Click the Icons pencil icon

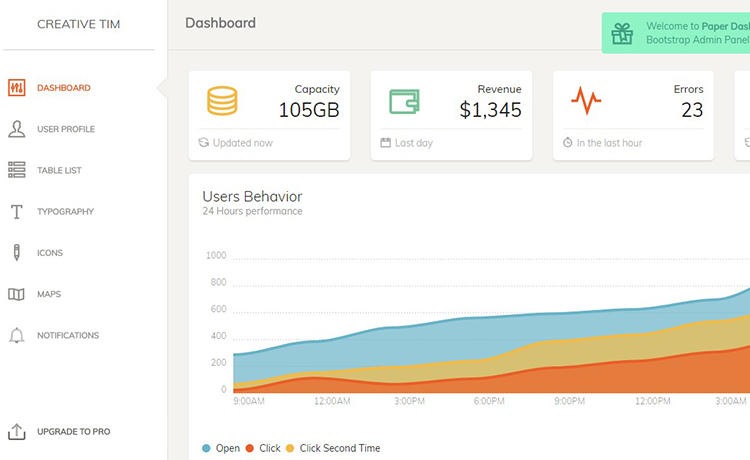pos(17,252)
